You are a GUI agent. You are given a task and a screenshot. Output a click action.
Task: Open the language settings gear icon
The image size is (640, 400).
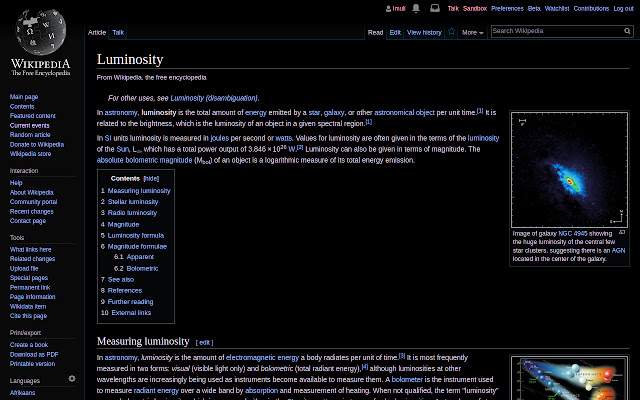coord(72,379)
